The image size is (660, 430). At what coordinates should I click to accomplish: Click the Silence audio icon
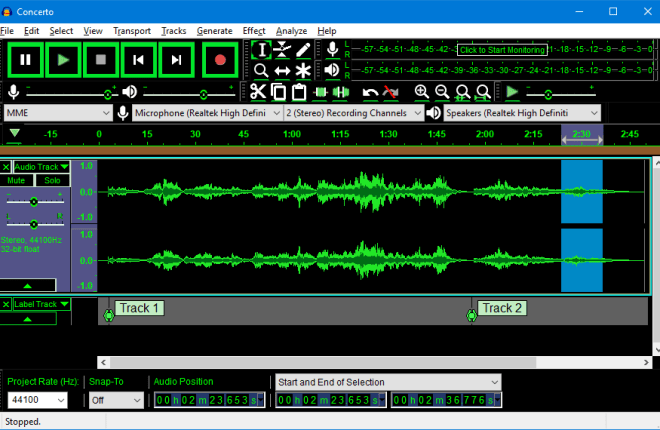coord(341,92)
